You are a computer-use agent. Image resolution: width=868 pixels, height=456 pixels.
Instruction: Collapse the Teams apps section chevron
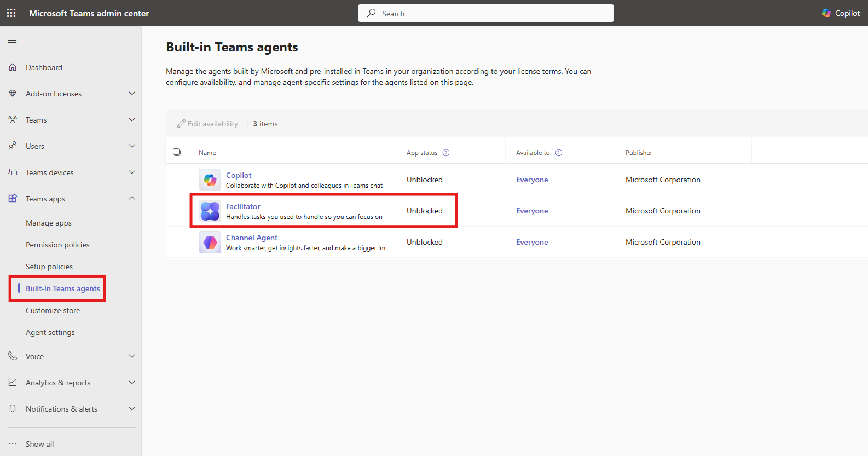132,198
